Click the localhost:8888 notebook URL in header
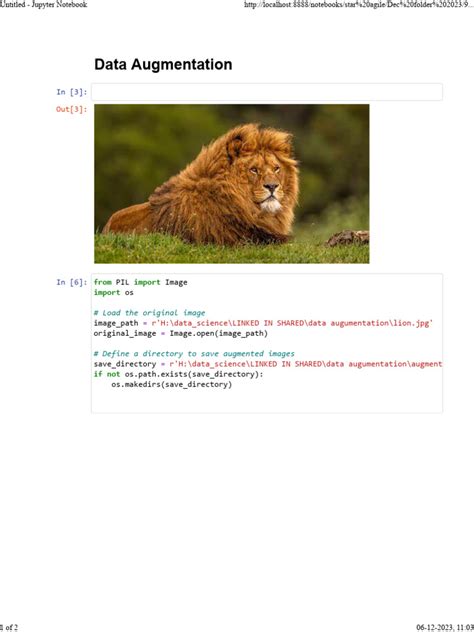474x632 pixels. tap(359, 5)
